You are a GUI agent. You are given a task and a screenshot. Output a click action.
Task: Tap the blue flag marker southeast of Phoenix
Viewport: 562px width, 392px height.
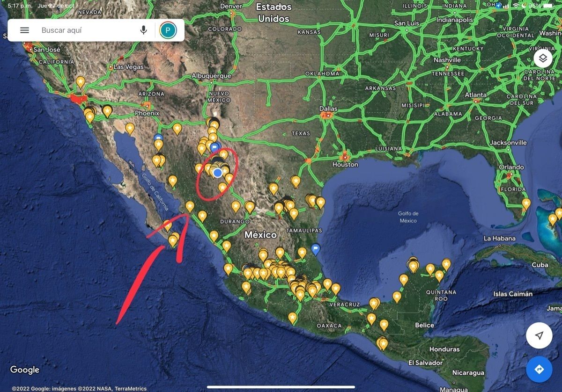coord(158,138)
